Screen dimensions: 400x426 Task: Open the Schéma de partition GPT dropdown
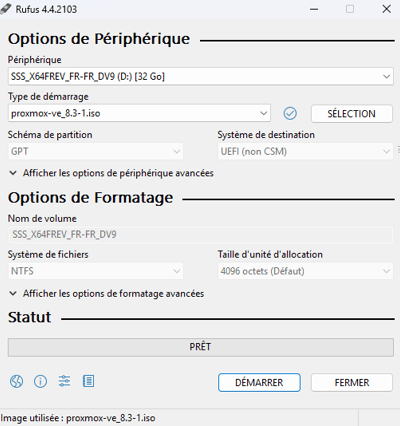point(95,152)
